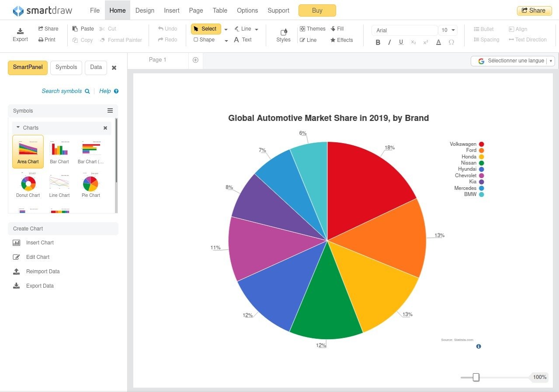The image size is (559, 392).
Task: Activate the Format Painter tool
Action: point(121,40)
